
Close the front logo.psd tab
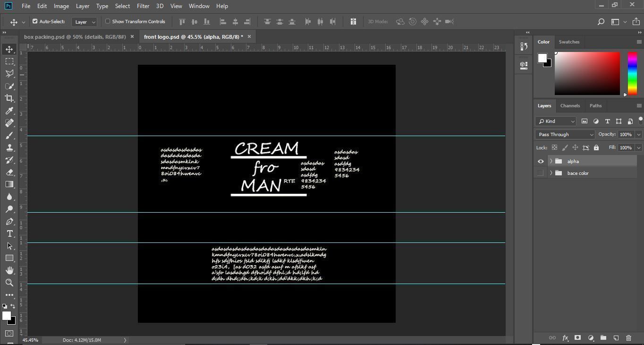click(249, 36)
